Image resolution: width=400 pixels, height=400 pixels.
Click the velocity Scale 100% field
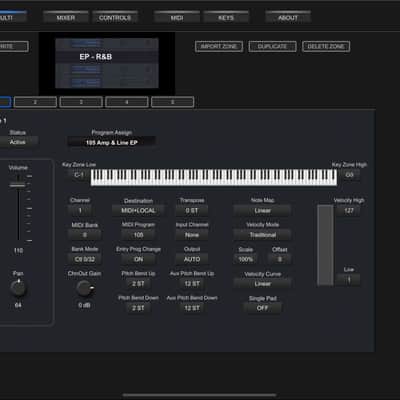pyautogui.click(x=246, y=259)
